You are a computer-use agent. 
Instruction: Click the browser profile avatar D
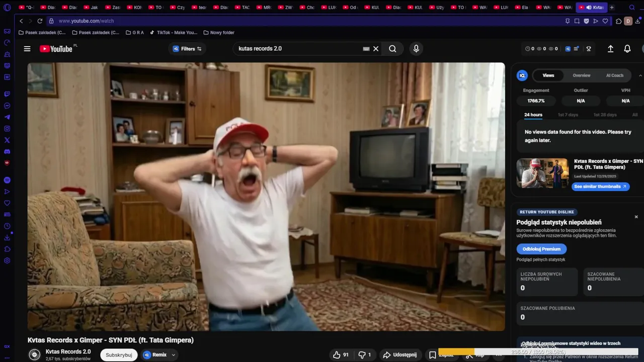coord(628,21)
